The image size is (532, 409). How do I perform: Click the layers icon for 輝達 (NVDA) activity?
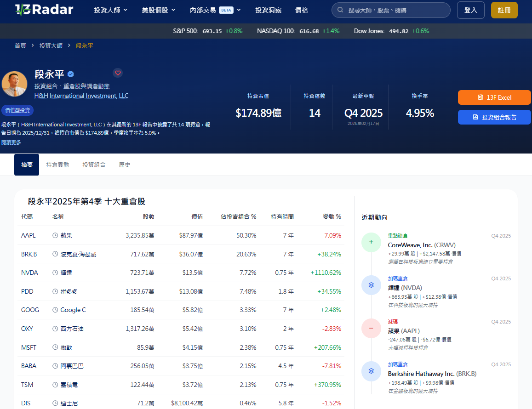point(371,285)
